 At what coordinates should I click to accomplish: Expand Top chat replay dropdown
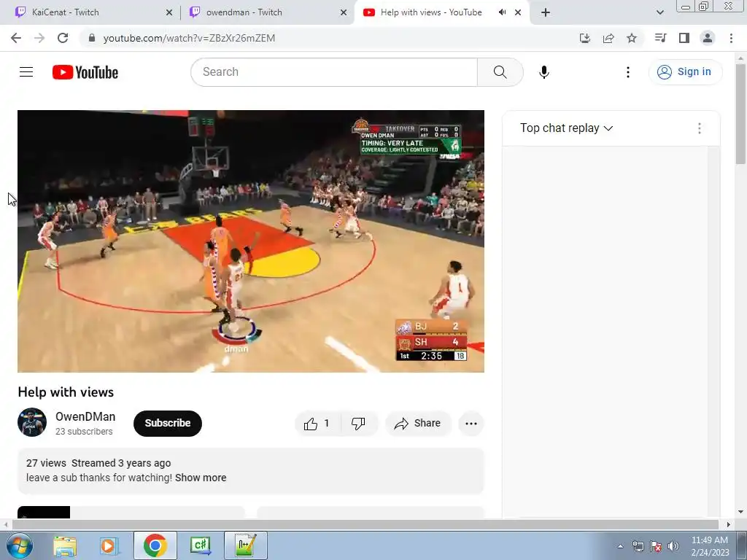click(x=566, y=128)
